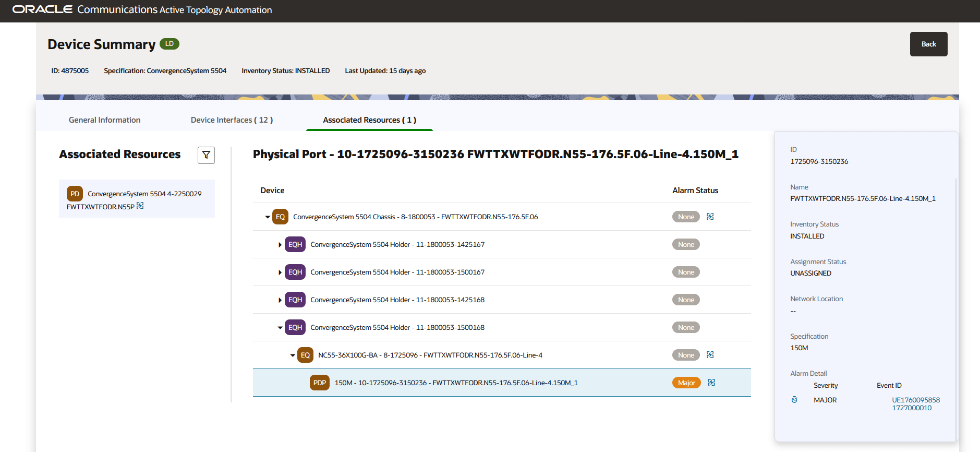Collapse Holder 11-1800053-1500168
The image size is (980, 452).
tap(280, 328)
